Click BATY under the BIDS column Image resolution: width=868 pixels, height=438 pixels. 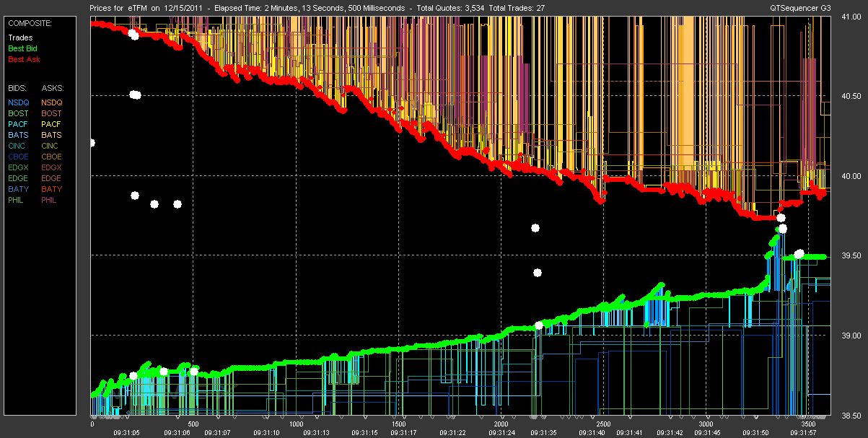(19, 189)
